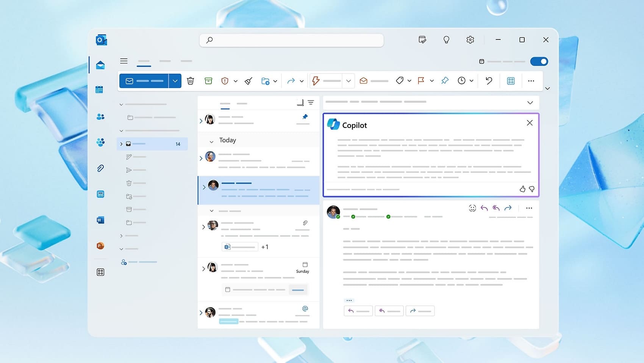644x363 pixels.
Task: Give a thumbs up on the Copilot summary
Action: 522,189
